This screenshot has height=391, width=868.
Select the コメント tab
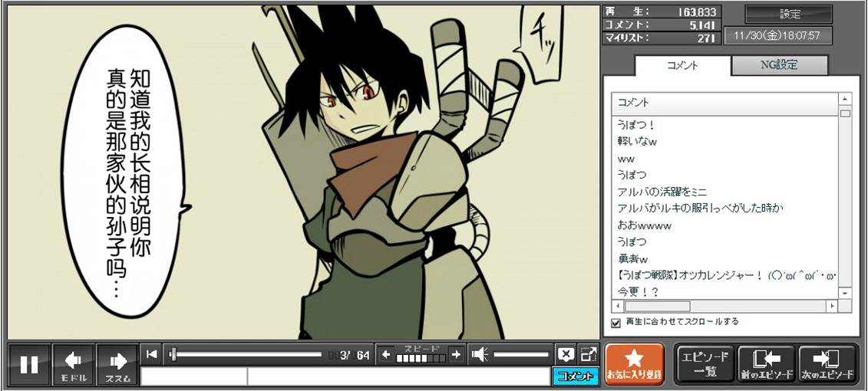pos(682,65)
